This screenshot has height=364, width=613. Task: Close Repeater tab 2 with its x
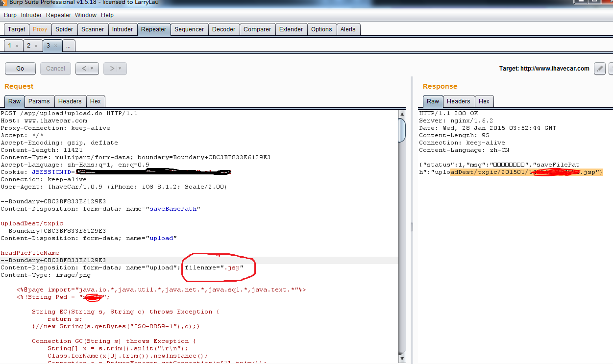coord(36,46)
